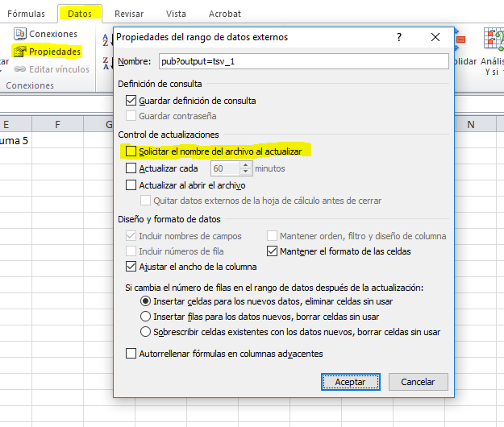Select column F header
504x427 pixels.
[x=57, y=124]
